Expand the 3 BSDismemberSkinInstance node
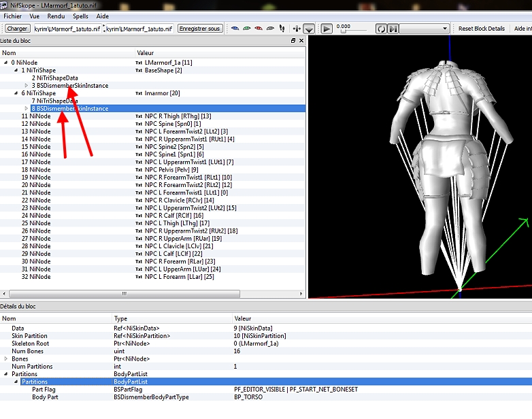 pos(27,86)
